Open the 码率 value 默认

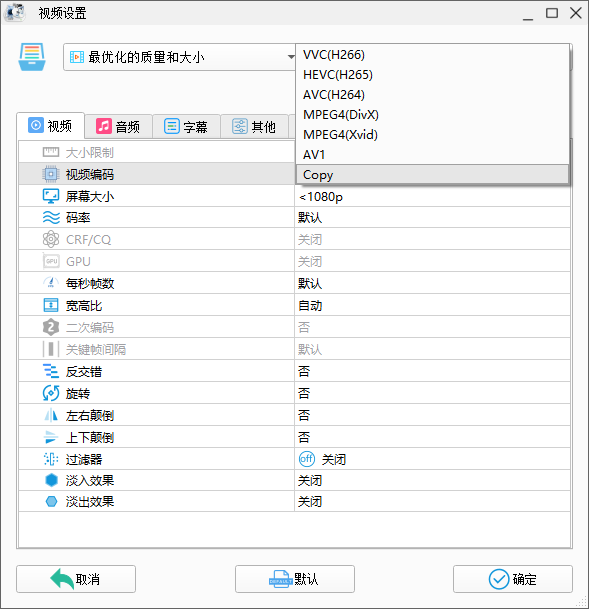pyautogui.click(x=432, y=218)
